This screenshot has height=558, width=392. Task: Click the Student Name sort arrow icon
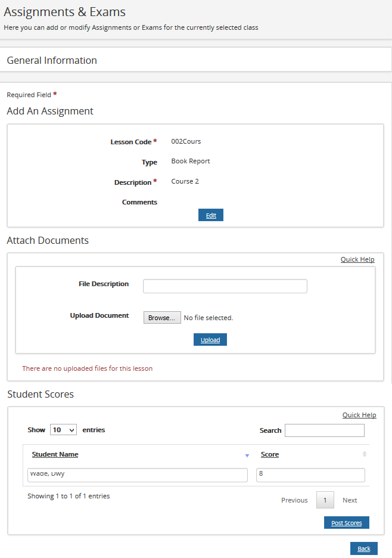tap(247, 455)
